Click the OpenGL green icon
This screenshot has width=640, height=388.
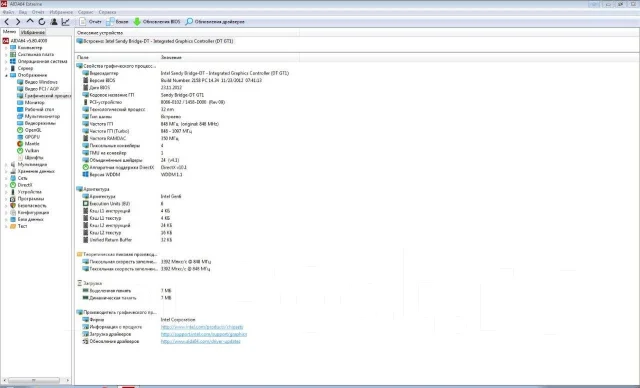20,130
